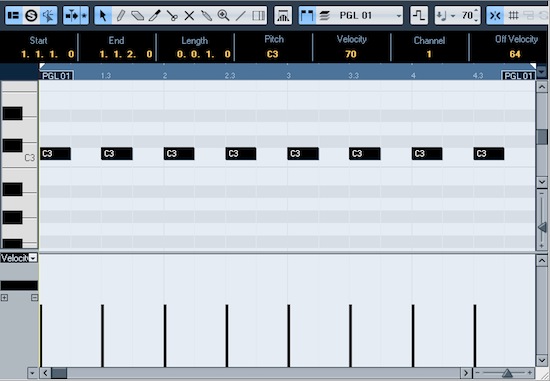Select the Erase tool
This screenshot has height=381, width=550.
point(138,16)
